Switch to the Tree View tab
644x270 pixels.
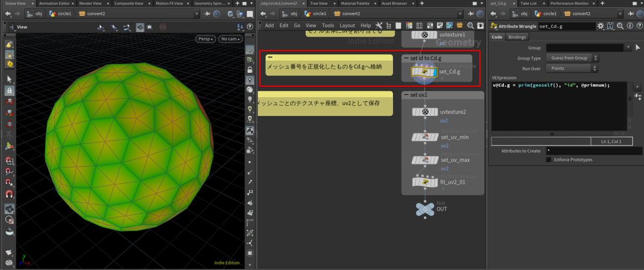tap(319, 3)
